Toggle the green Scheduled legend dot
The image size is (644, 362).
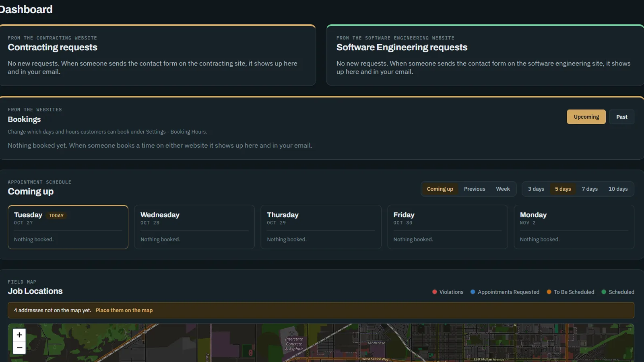tap(603, 292)
